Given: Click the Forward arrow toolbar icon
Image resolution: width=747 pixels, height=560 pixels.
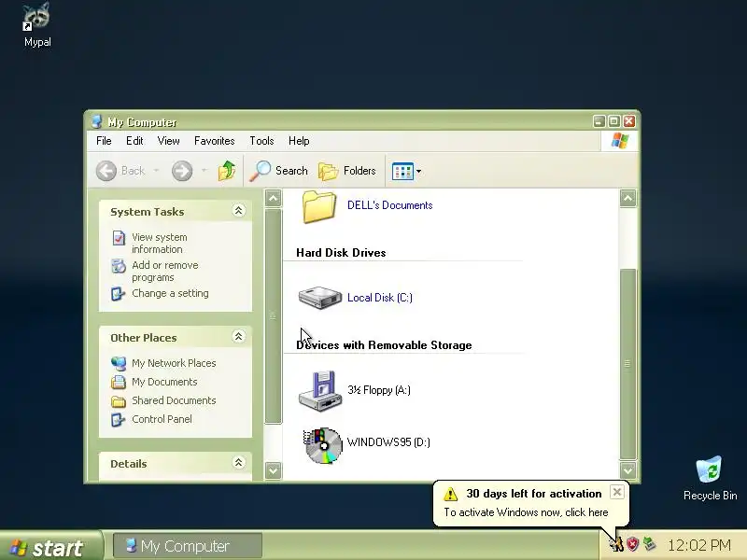Looking at the screenshot, I should pos(182,171).
